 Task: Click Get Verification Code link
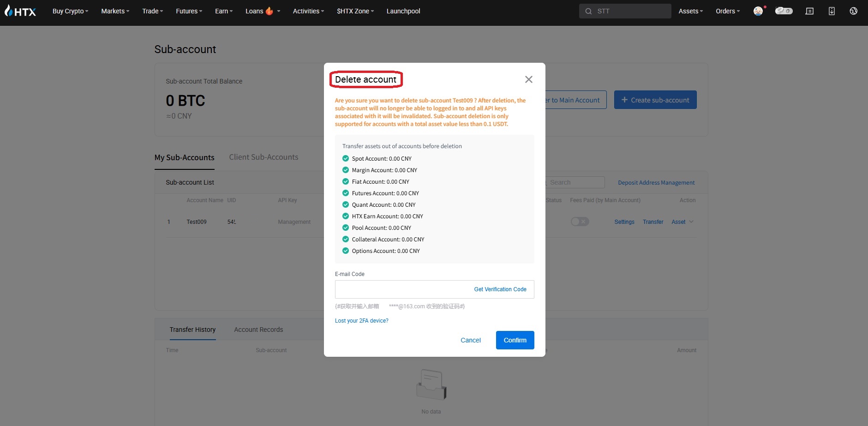[500, 289]
